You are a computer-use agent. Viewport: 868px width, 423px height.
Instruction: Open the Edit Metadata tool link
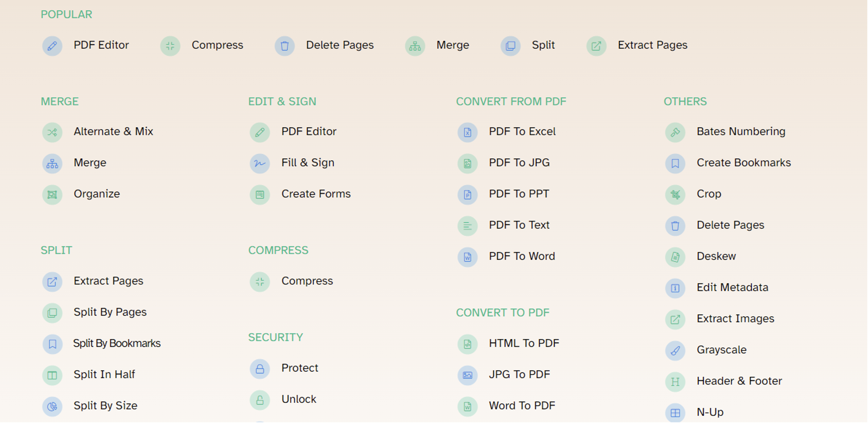click(733, 288)
